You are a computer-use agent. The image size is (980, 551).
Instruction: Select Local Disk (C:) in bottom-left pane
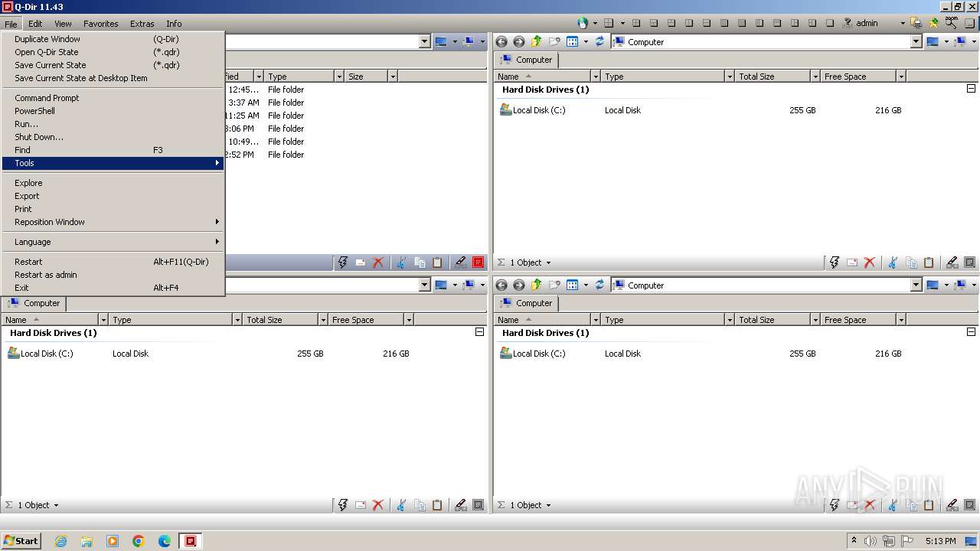pos(41,354)
